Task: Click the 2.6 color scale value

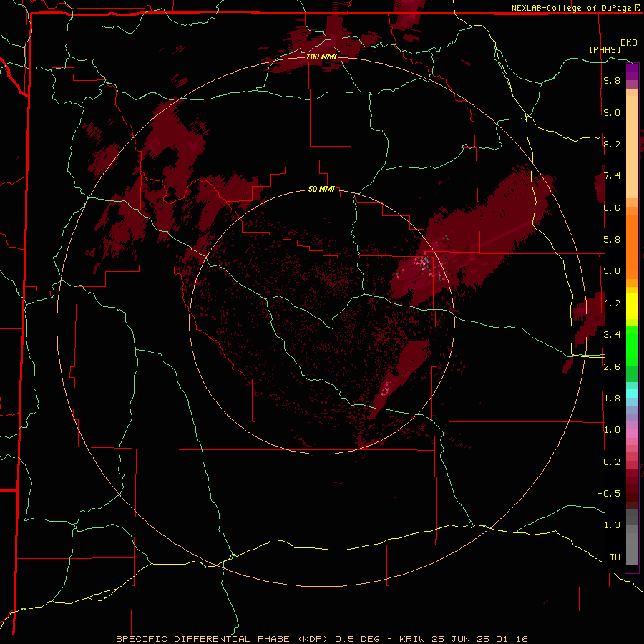Action: pyautogui.click(x=612, y=367)
